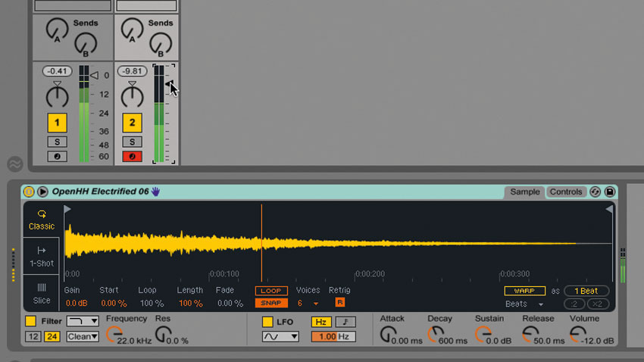The height and width of the screenshot is (362, 644).
Task: Select the LFO note sync mode icon
Action: point(345,322)
